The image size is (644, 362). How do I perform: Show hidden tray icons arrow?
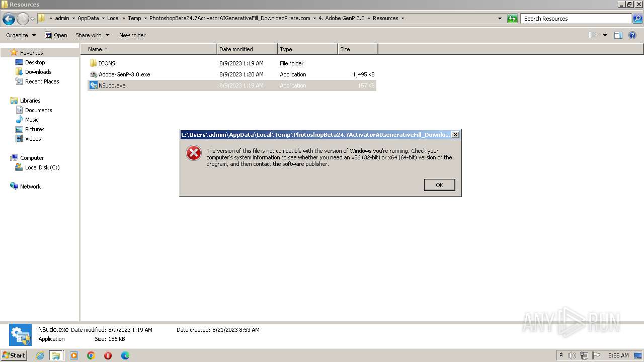561,355
